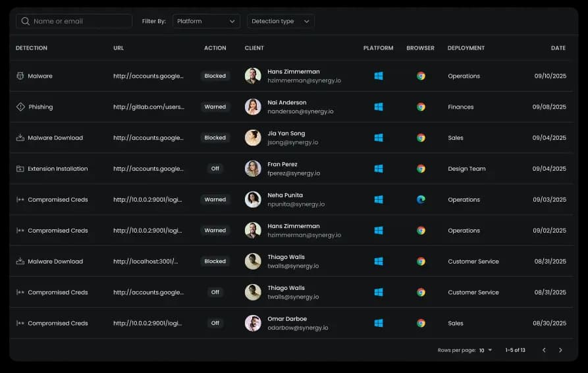Click the Blocked badge in Hans Zimmerman's first row

click(215, 76)
